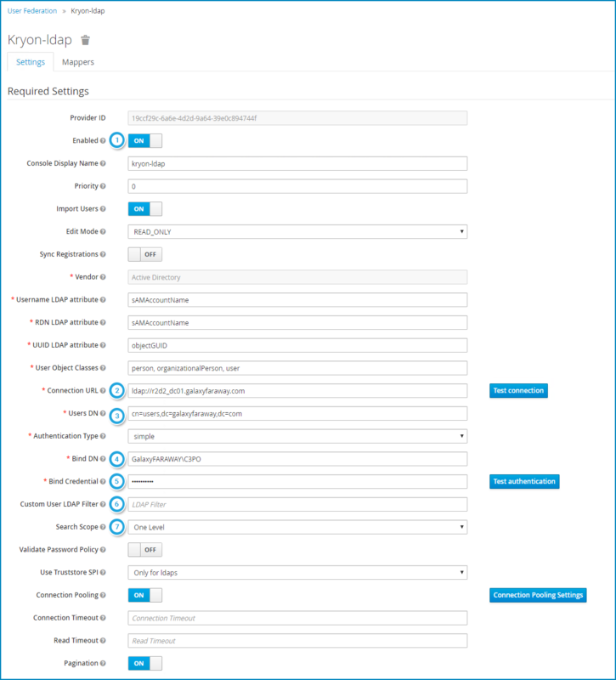Click help icon beside Import Users label

[103, 208]
